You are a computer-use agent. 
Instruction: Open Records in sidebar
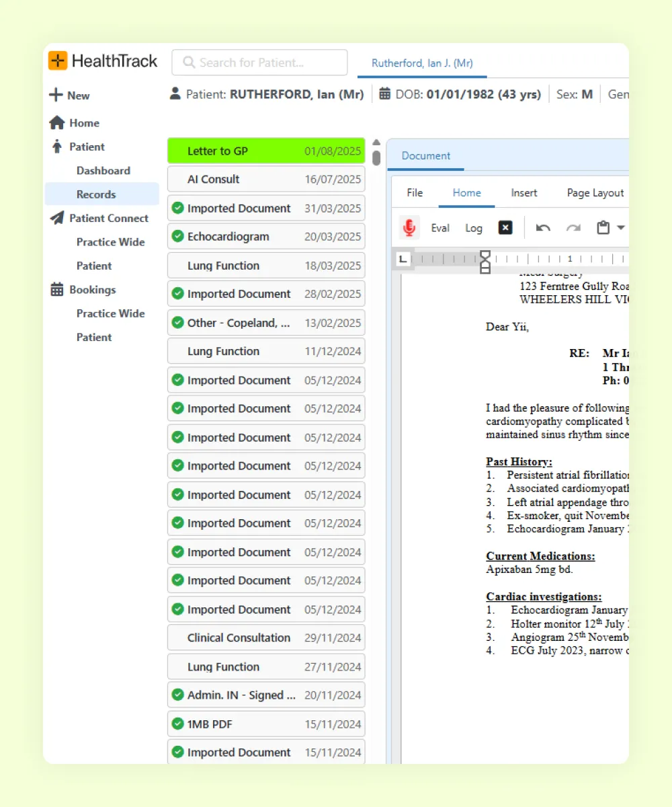click(102, 194)
